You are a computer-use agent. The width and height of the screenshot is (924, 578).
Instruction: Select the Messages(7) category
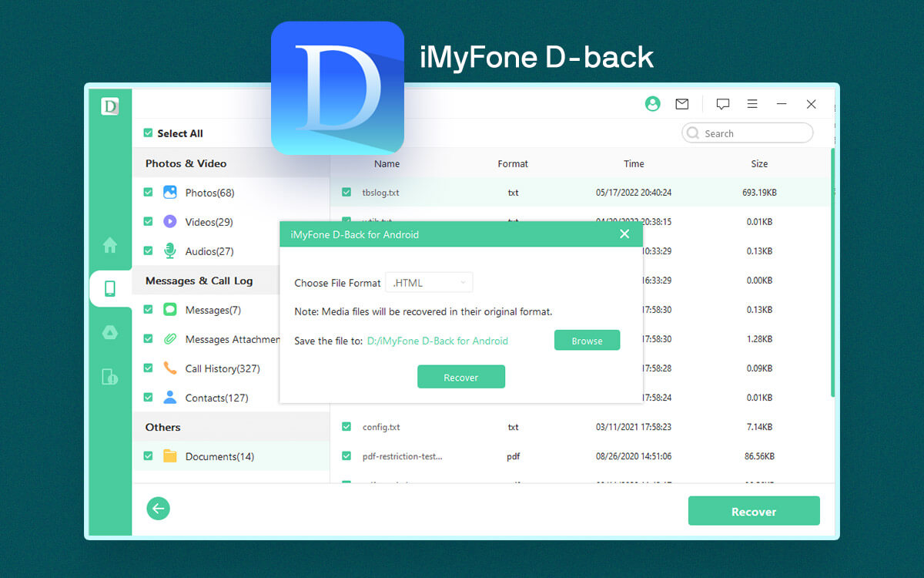pos(213,310)
